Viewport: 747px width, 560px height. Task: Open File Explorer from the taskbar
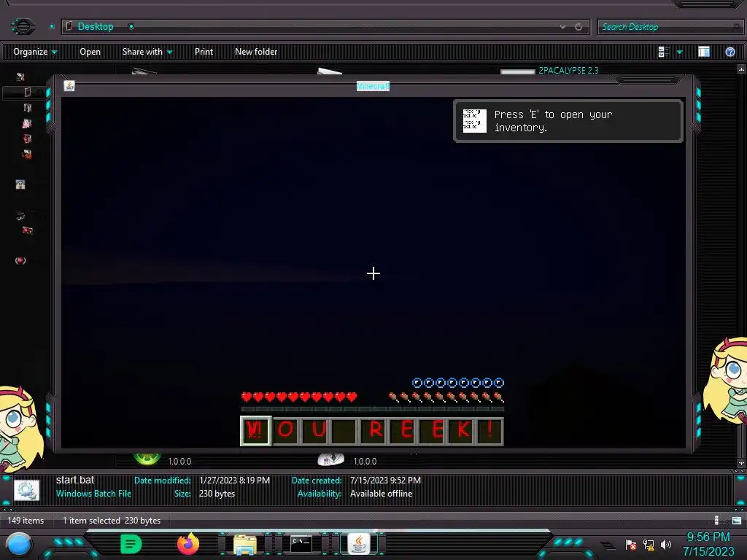245,545
